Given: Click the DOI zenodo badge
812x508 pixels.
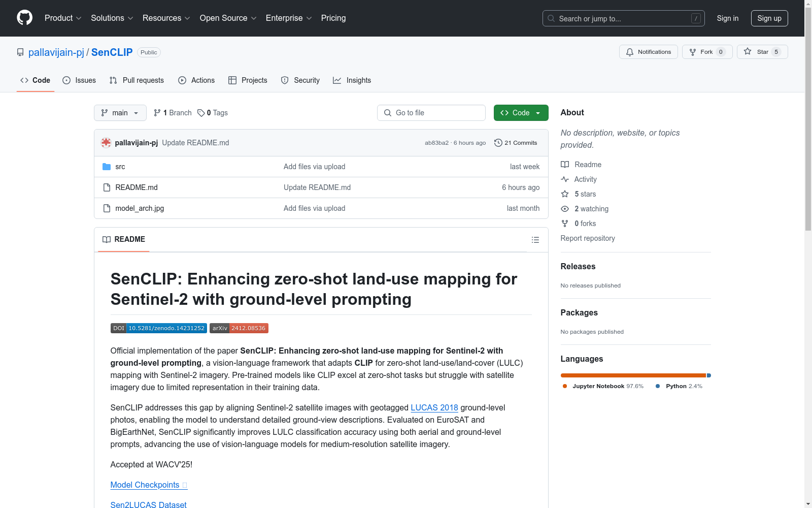Looking at the screenshot, I should coord(159,328).
